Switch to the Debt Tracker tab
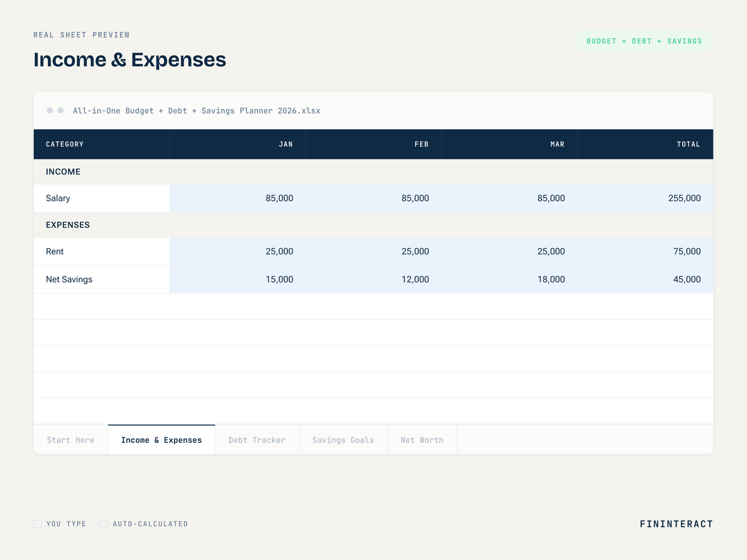Image resolution: width=747 pixels, height=560 pixels. (257, 440)
